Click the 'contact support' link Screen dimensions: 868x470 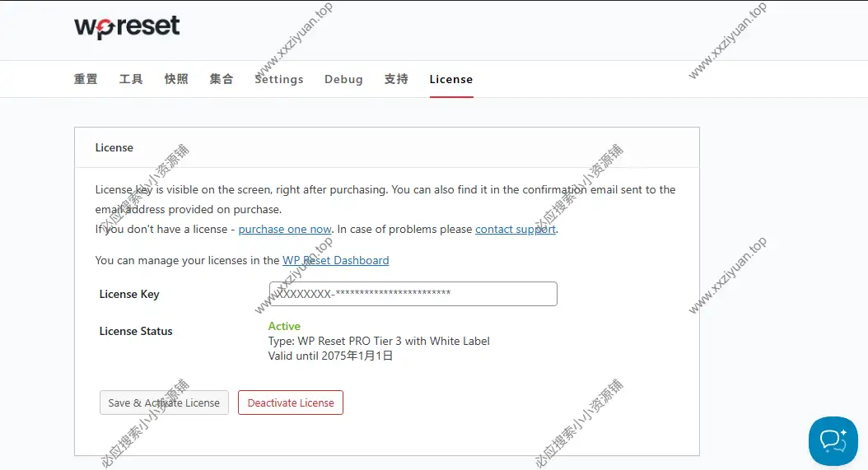click(516, 229)
